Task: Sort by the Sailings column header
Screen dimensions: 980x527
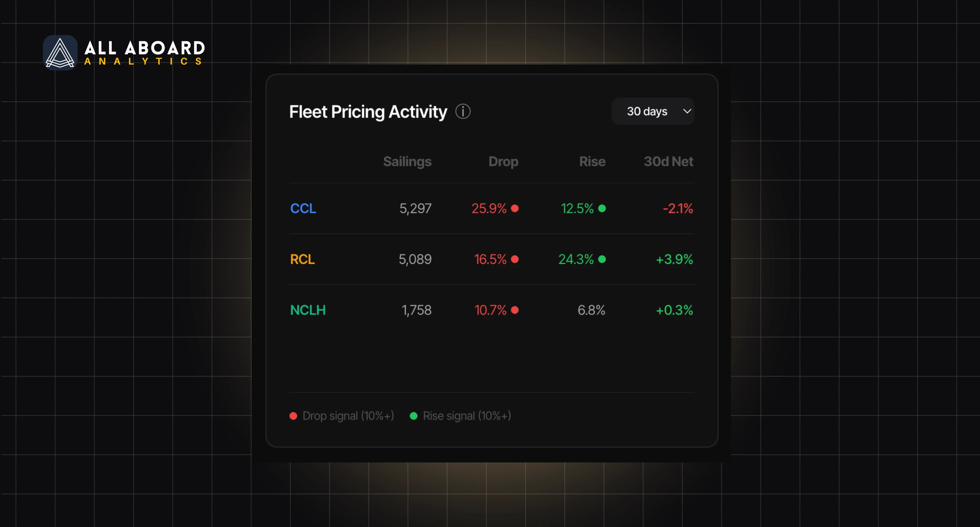Action: pos(407,162)
